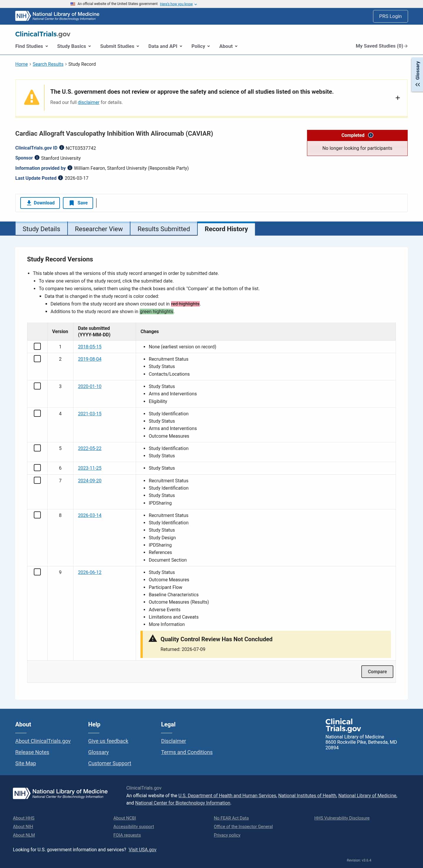Viewport: 423px width, 868px height.
Task: Select the checkbox for version 9
Action: [37, 572]
